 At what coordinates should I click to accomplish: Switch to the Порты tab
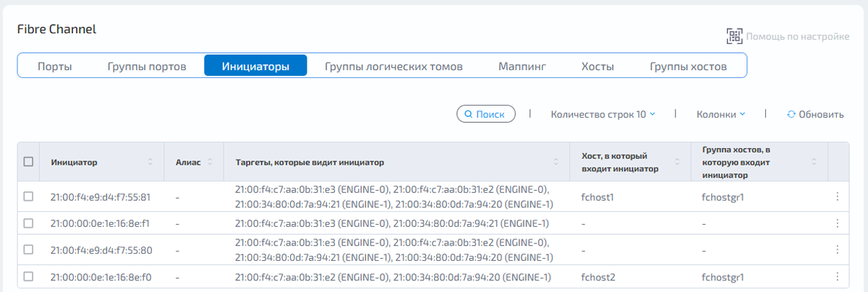tap(55, 66)
